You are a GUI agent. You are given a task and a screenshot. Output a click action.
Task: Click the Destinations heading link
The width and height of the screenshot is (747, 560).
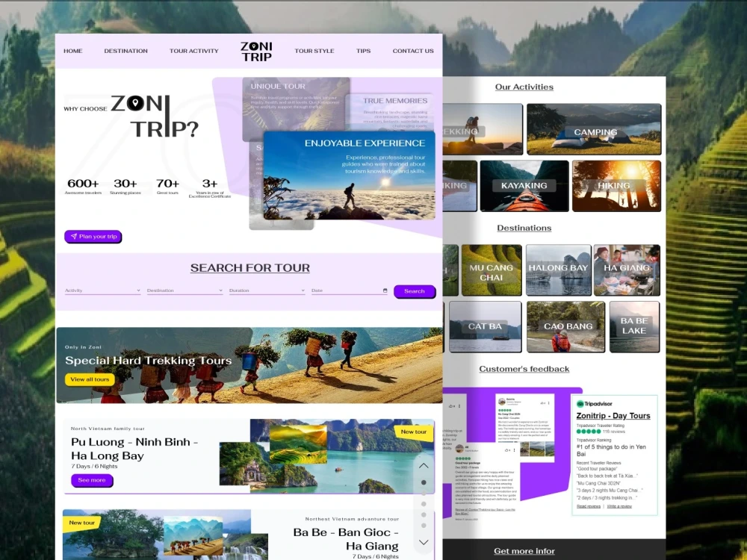click(524, 228)
